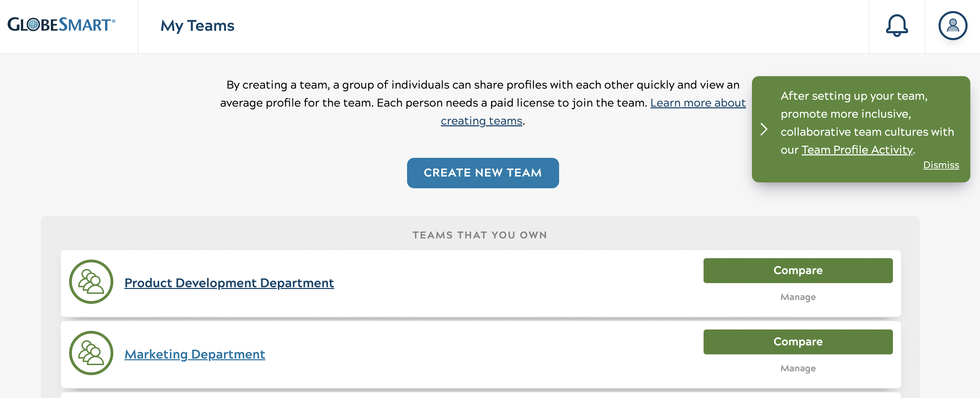The width and height of the screenshot is (980, 398).
Task: Click the CREATE NEW TEAM button
Action: [483, 173]
